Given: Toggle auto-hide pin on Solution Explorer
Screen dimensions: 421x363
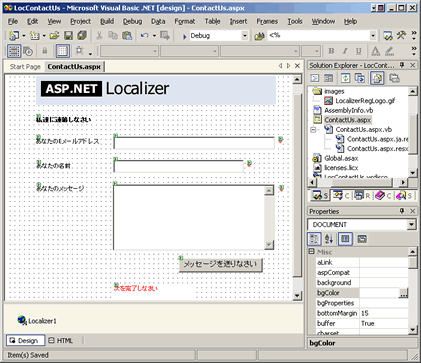Looking at the screenshot, I should pos(402,65).
